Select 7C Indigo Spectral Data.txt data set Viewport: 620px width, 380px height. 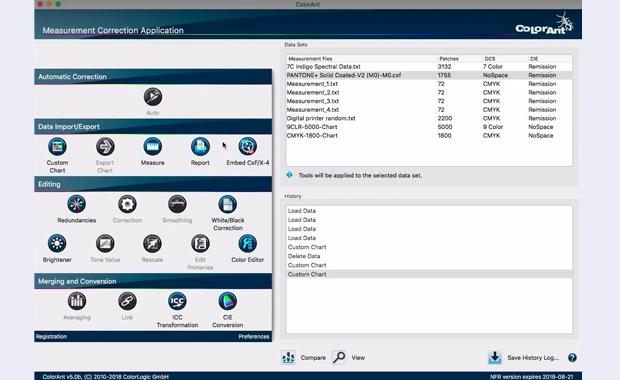429,67
